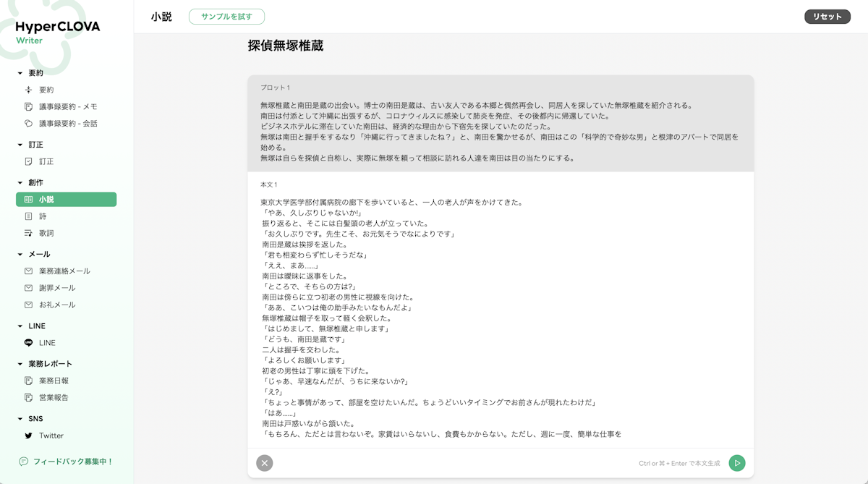Open 業務連絡メール menu item
This screenshot has height=484, width=868.
(66, 271)
